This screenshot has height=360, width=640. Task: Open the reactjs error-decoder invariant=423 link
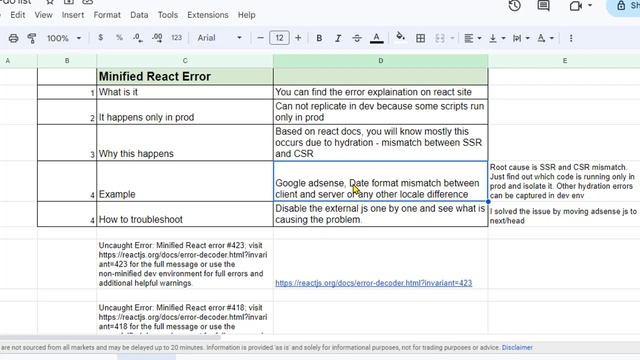[373, 283]
